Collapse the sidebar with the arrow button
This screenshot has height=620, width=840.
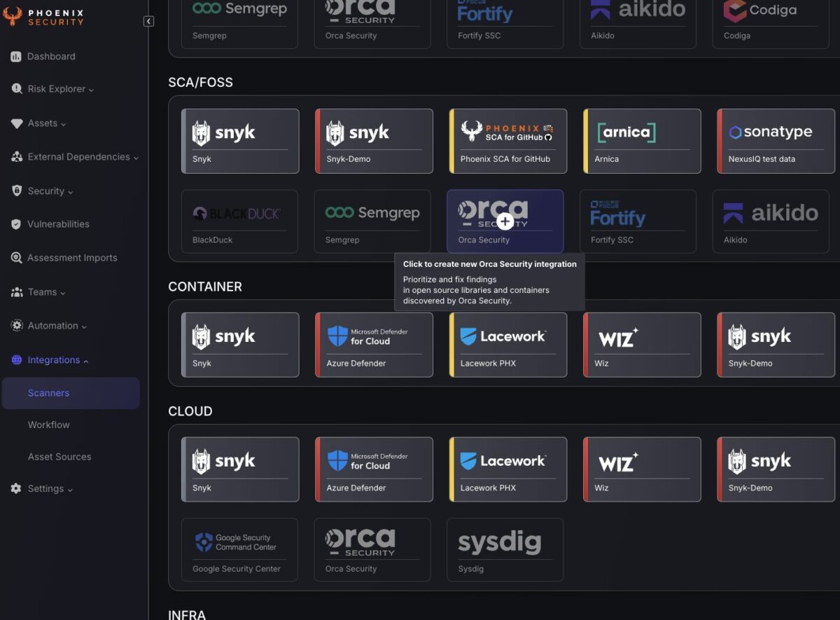(148, 21)
